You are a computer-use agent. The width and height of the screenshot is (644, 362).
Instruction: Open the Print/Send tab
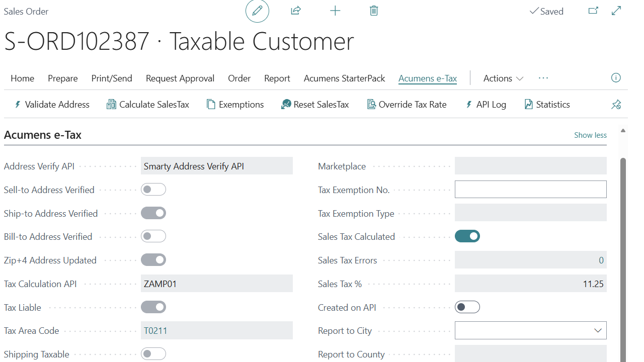[112, 78]
